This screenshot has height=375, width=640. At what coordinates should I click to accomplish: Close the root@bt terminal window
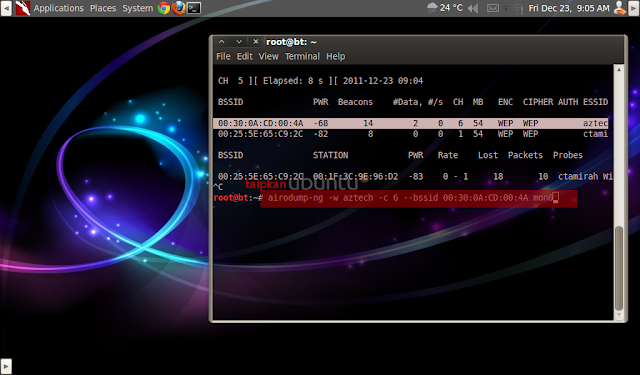pyautogui.click(x=256, y=42)
